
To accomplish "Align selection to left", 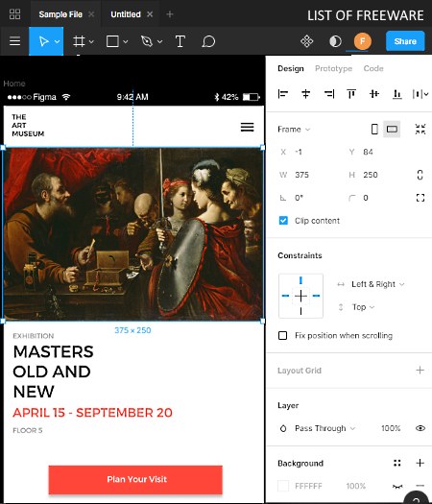I will 283,94.
